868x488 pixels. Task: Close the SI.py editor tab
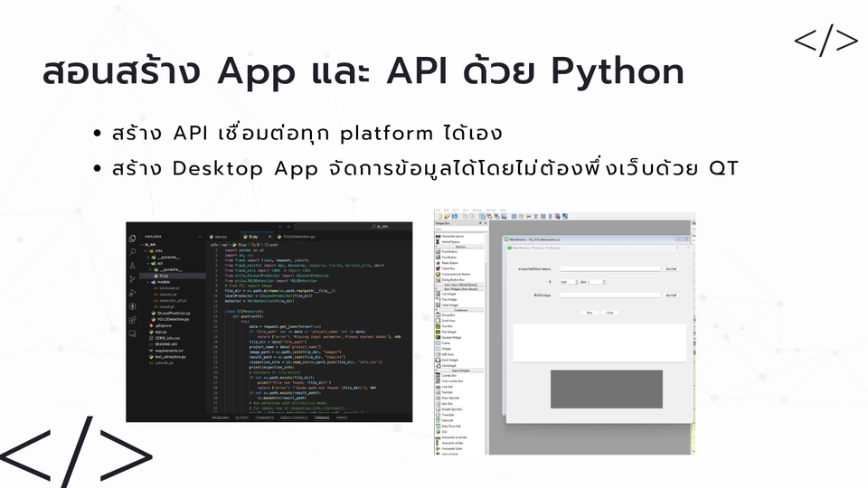270,237
